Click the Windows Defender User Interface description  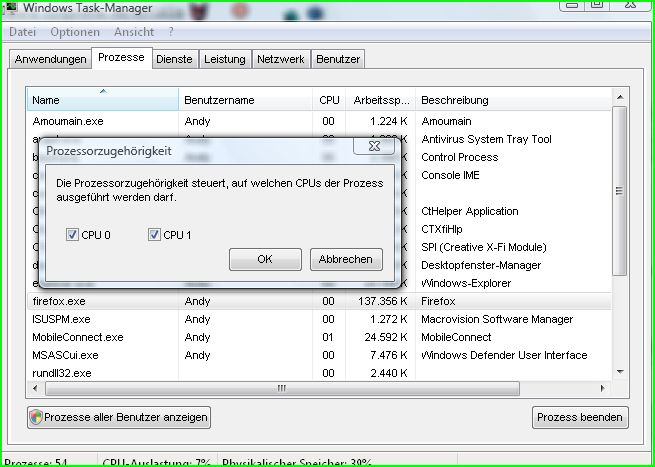[504, 355]
